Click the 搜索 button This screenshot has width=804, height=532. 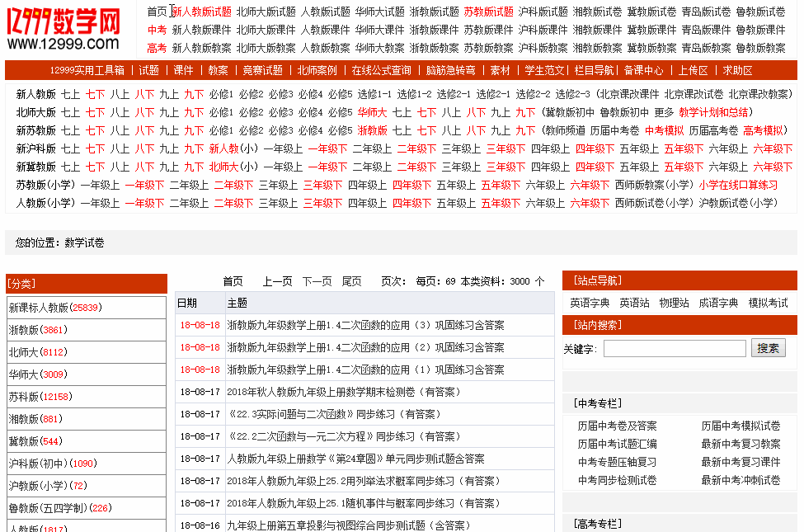(x=768, y=348)
